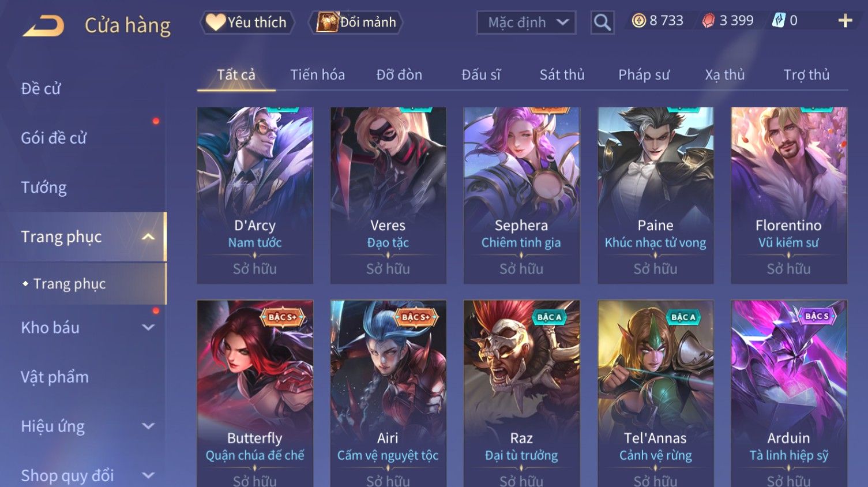Switch to the Sát thủ tab
Viewport: 868px width, 487px height.
[562, 75]
